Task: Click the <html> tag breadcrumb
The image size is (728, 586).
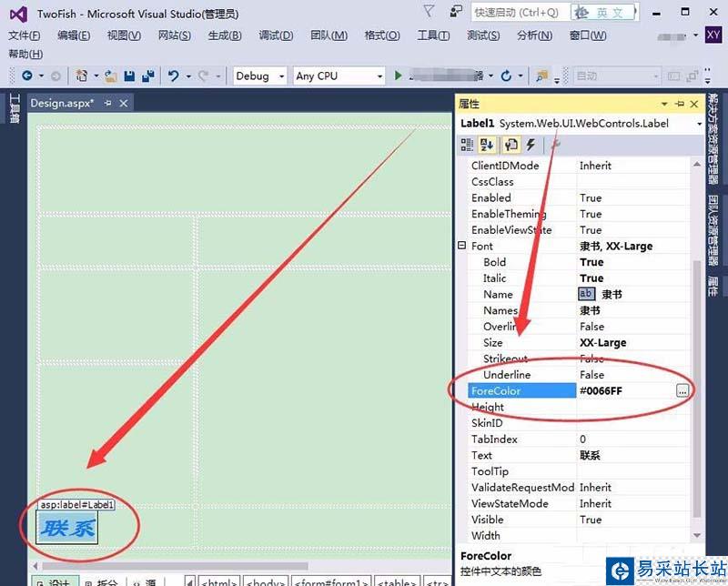Action: [x=219, y=581]
